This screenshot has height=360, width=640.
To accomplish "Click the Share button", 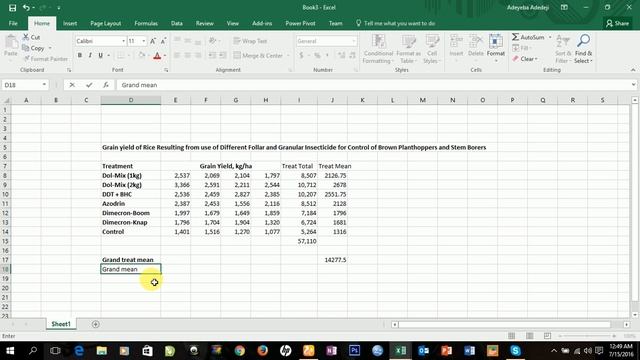I will [617, 23].
